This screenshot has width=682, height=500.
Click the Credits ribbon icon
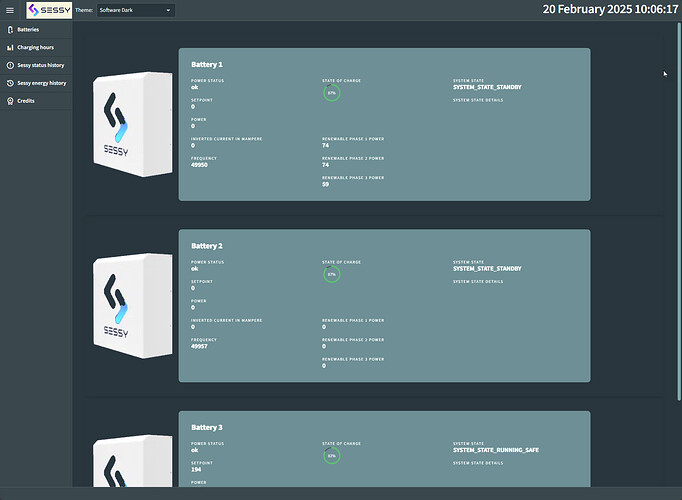pyautogui.click(x=10, y=101)
